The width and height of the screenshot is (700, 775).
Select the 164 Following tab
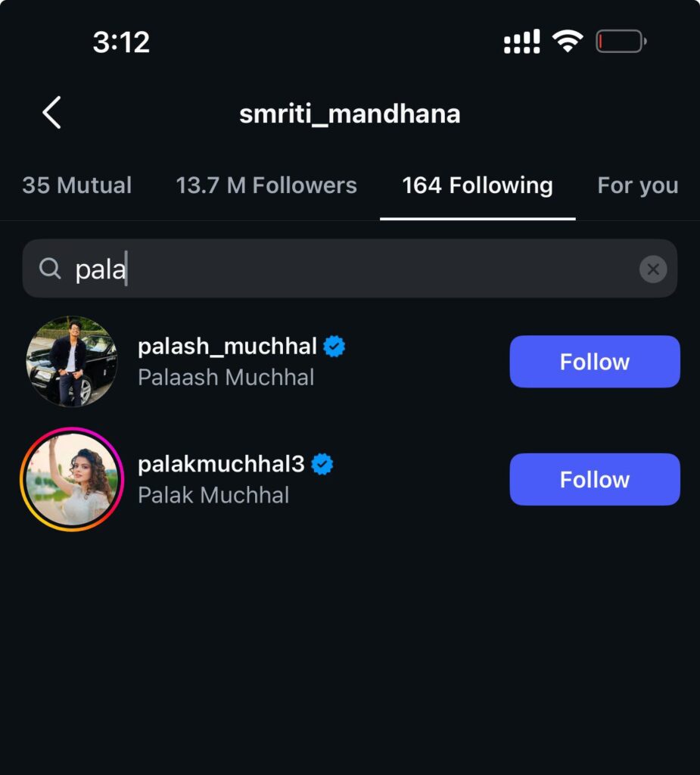pyautogui.click(x=478, y=185)
